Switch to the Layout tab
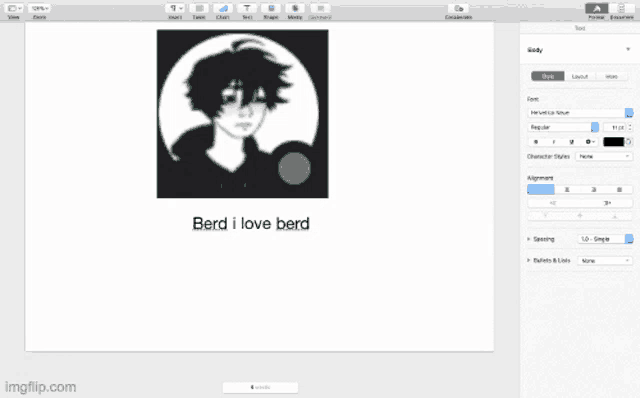Viewport: 640px width, 398px height. 580,76
